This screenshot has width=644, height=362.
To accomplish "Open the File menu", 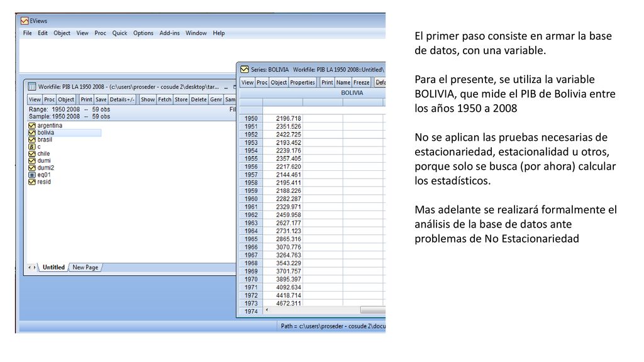I will click(x=27, y=33).
